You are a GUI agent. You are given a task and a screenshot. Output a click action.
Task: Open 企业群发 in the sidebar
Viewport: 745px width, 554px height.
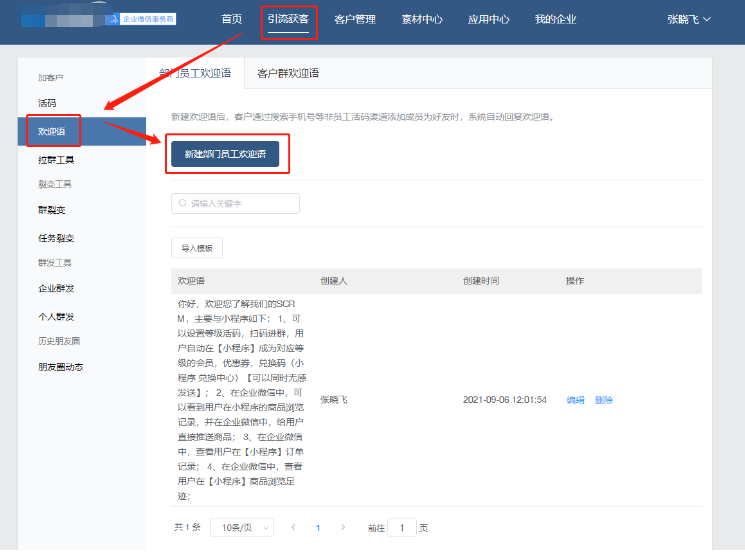pyautogui.click(x=56, y=288)
